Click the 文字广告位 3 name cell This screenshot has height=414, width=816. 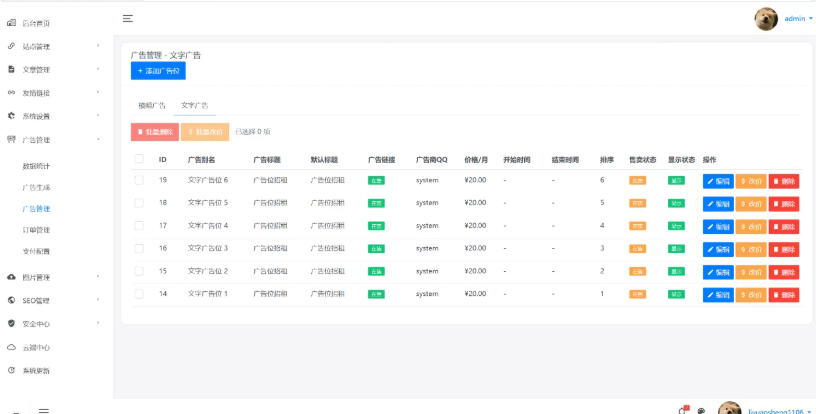[x=208, y=248]
